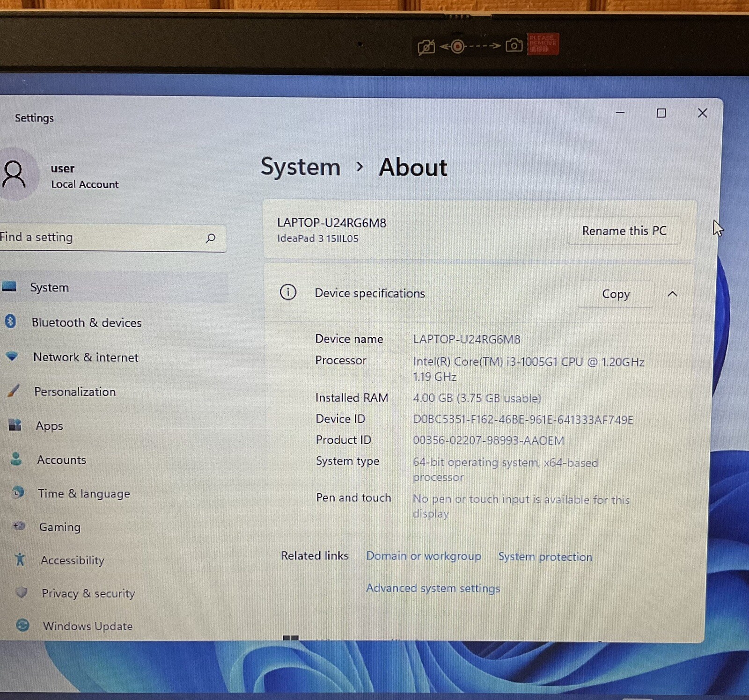Click the 64-bit System type value
This screenshot has height=700, width=749.
[505, 469]
